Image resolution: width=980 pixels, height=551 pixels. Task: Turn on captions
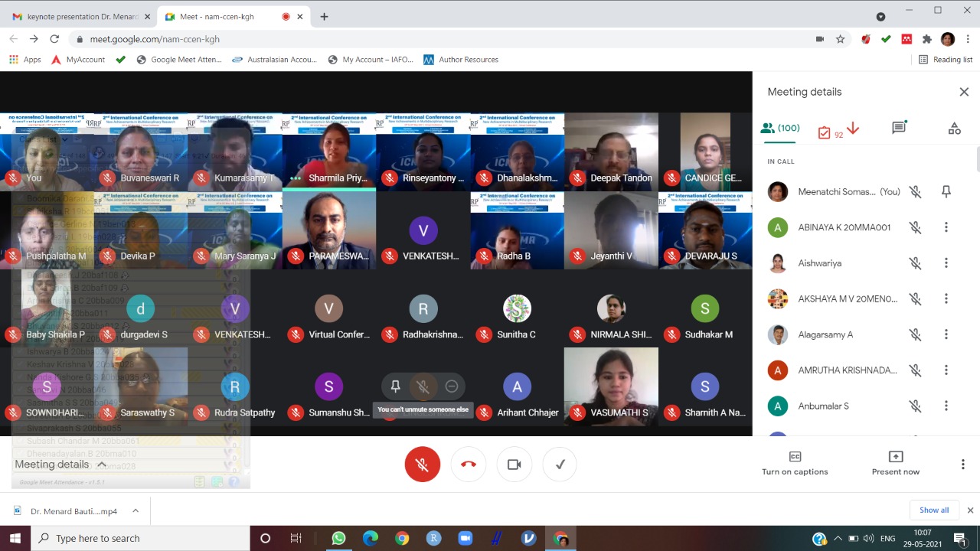coord(795,463)
